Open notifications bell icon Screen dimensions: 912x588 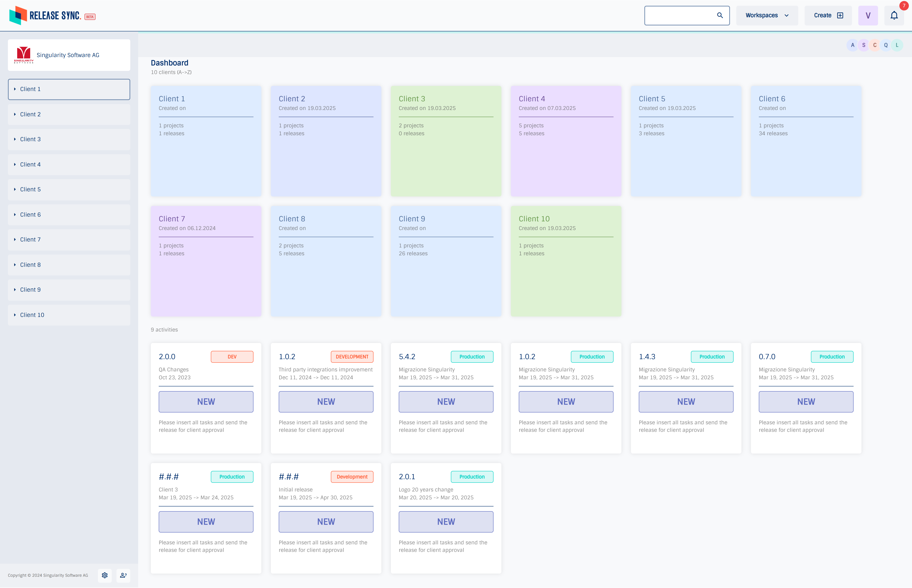894,15
